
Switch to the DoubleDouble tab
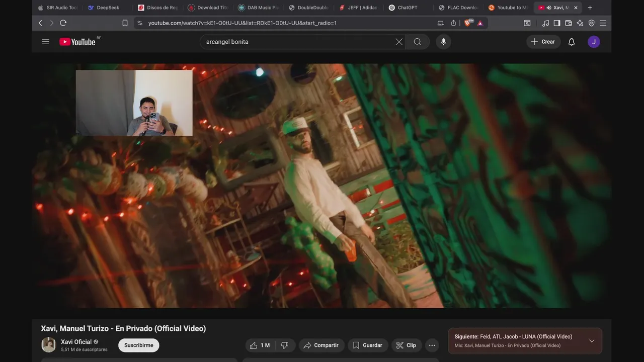point(308,8)
